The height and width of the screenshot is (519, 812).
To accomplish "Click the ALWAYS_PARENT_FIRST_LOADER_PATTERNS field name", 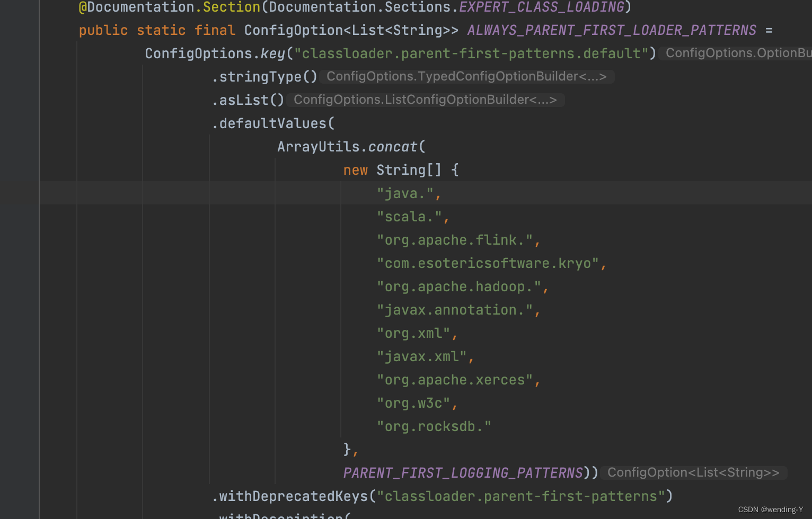I will 612,30.
